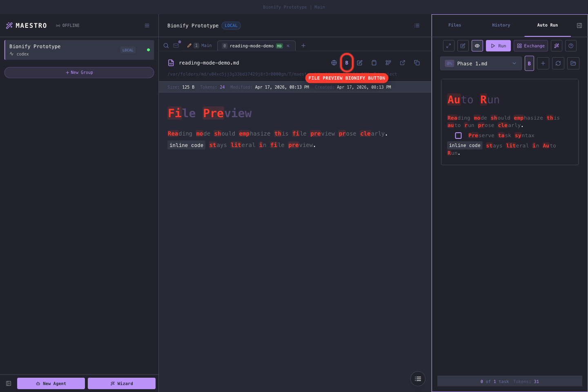Click the Tokens 31 count
The height and width of the screenshot is (392, 588).
(526, 381)
